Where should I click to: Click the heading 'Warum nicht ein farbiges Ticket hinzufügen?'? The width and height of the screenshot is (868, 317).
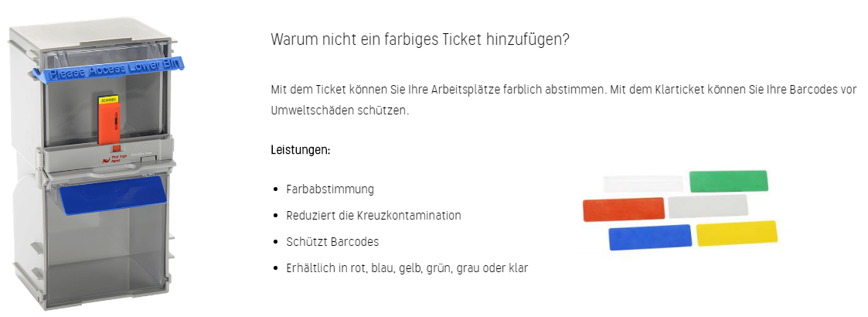[420, 39]
